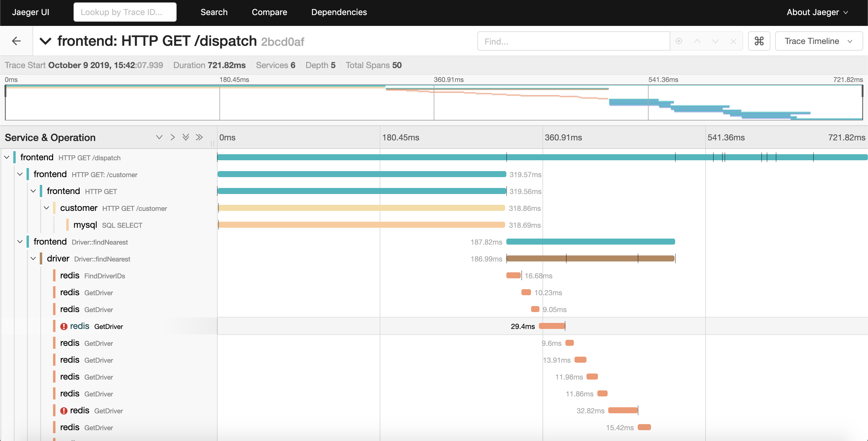Click the back arrow icon
Screen dimensions: 868x441
16,41
